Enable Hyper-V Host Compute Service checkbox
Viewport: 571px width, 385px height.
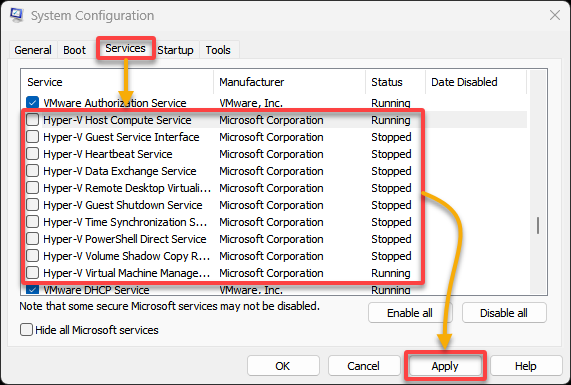tap(32, 119)
